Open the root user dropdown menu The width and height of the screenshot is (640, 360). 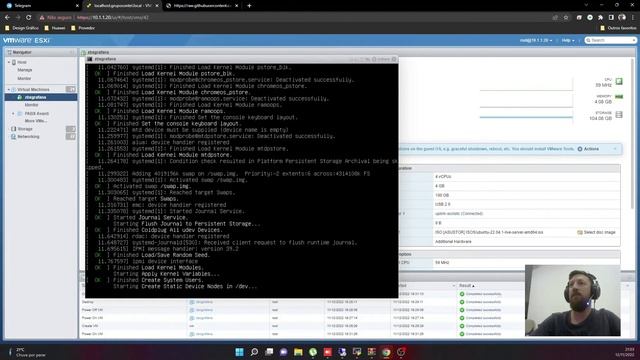(x=536, y=40)
